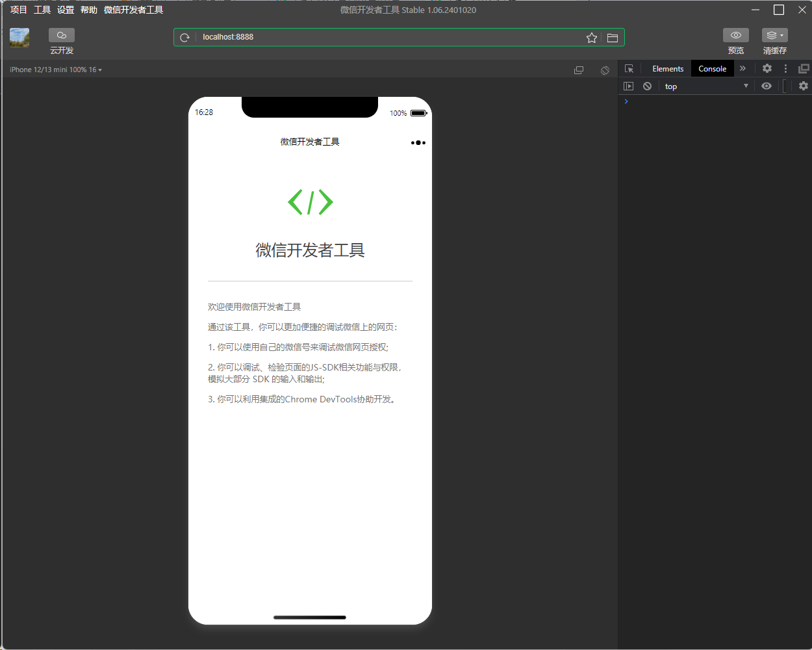Screen dimensions: 812x650
Task: Reload the page with refresh icon
Action: (x=184, y=38)
